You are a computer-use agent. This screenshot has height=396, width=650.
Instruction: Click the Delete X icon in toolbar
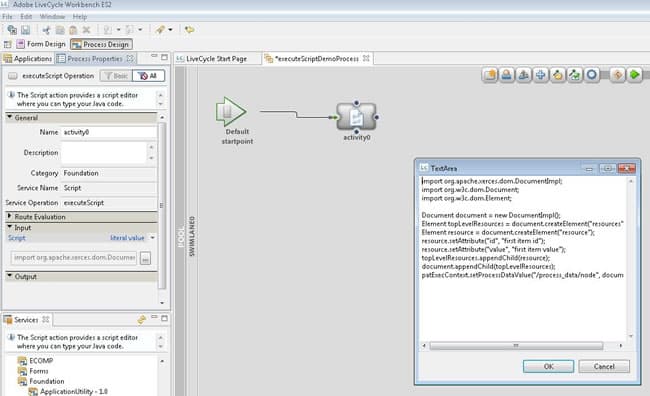coord(86,30)
